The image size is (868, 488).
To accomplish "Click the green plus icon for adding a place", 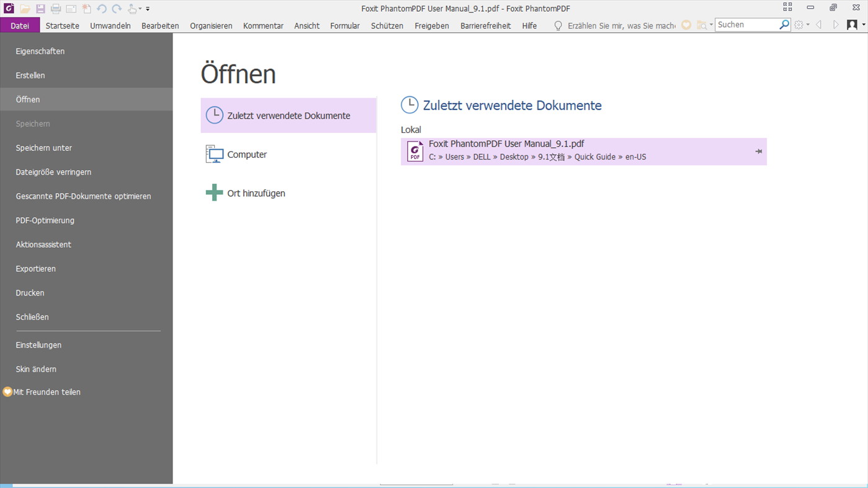I will [x=214, y=192].
